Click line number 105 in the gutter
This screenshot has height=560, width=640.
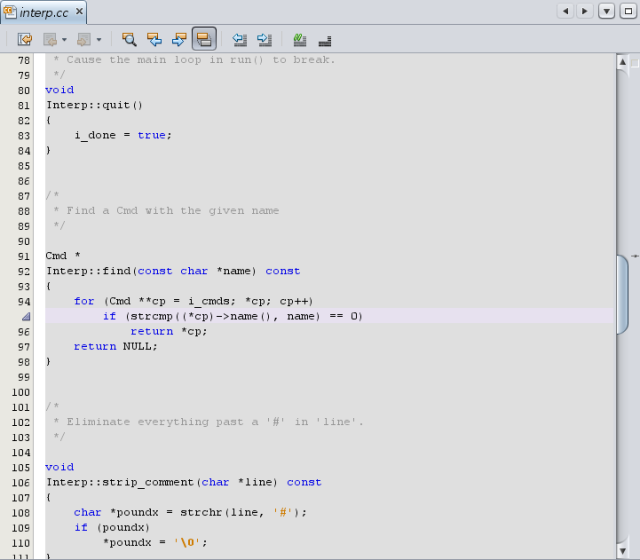click(21, 468)
